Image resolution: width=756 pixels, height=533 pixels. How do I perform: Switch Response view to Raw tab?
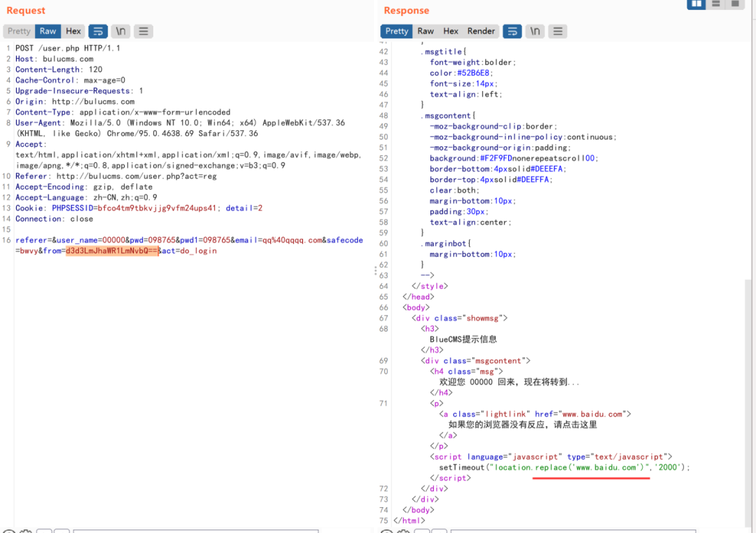tap(426, 31)
